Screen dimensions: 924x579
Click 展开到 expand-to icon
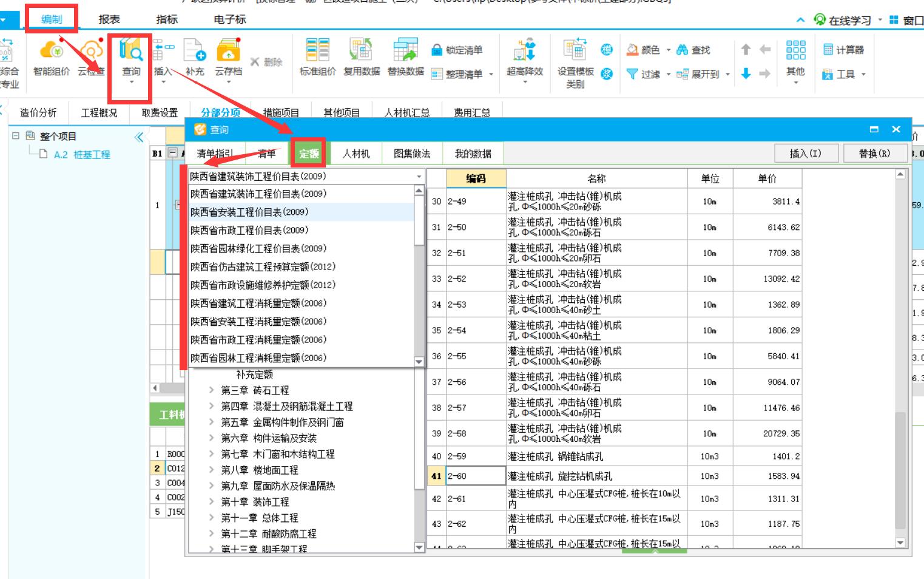[683, 74]
